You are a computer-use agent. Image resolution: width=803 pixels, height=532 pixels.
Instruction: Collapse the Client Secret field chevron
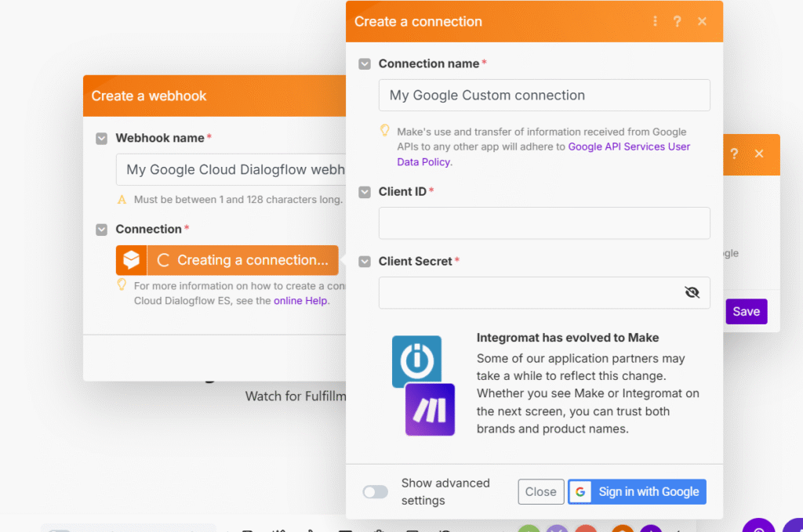tap(365, 262)
